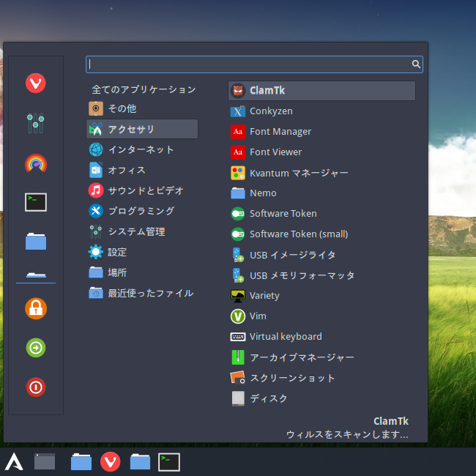Image resolution: width=476 pixels, height=476 pixels.
Task: Select 設定 category
Action: pyautogui.click(x=142, y=252)
